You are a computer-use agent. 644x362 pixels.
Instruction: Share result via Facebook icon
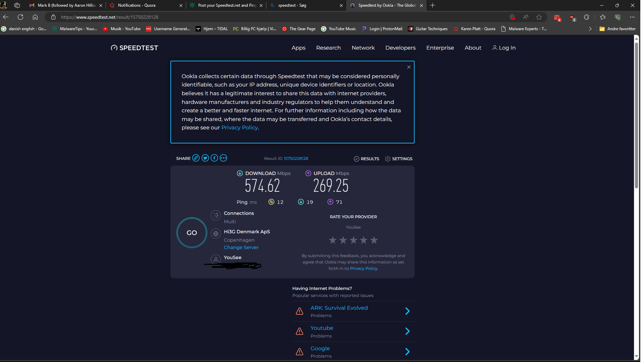pyautogui.click(x=214, y=158)
